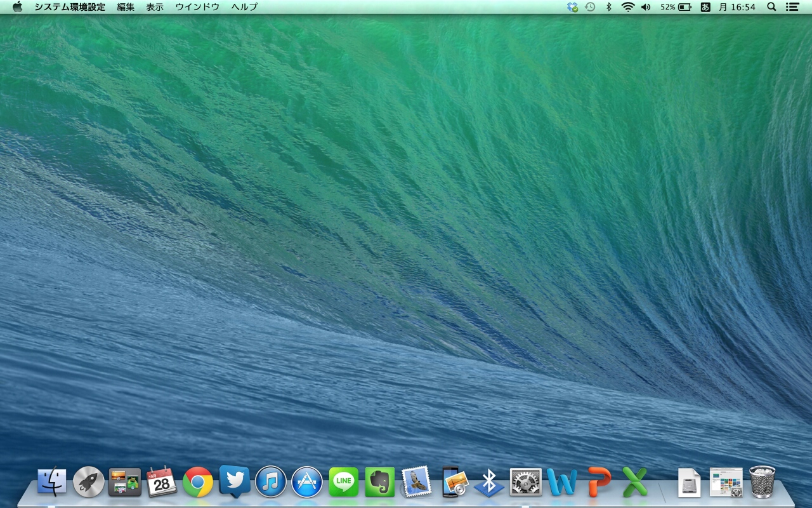
Task: Open the Time Machine menu bar icon
Action: 590,7
